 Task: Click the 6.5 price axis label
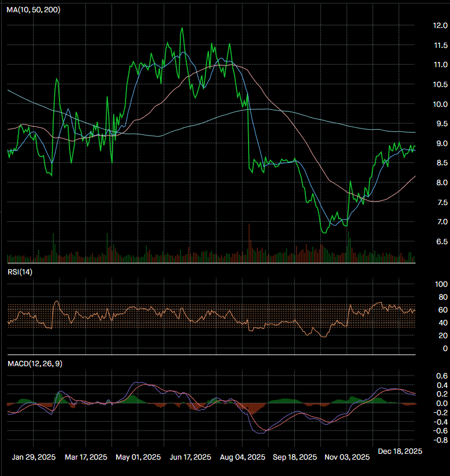click(442, 242)
